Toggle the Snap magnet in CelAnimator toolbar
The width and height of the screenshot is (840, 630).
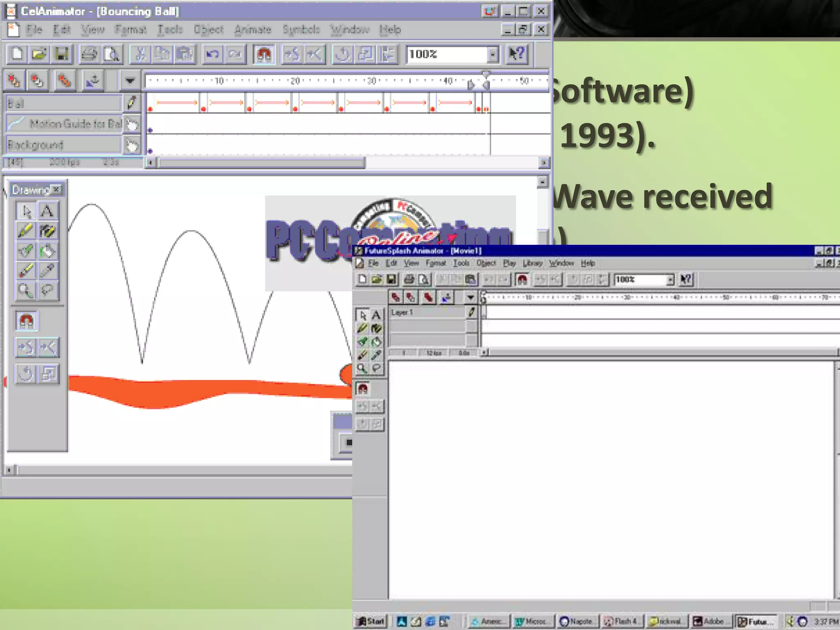click(264, 54)
